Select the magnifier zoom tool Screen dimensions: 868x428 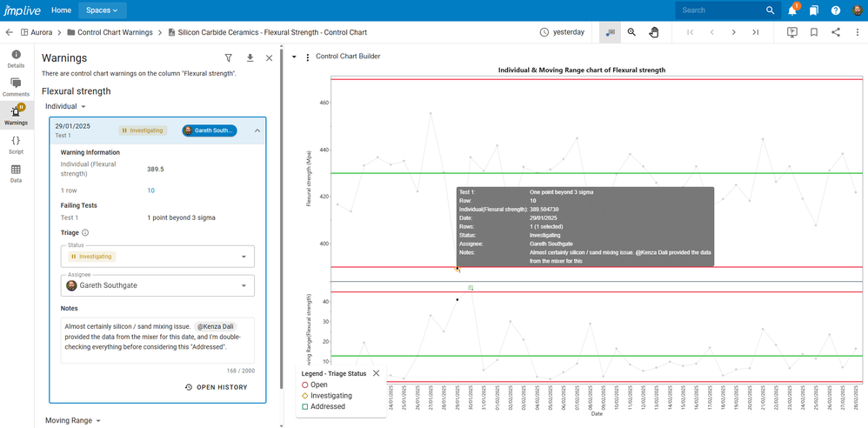coord(631,32)
